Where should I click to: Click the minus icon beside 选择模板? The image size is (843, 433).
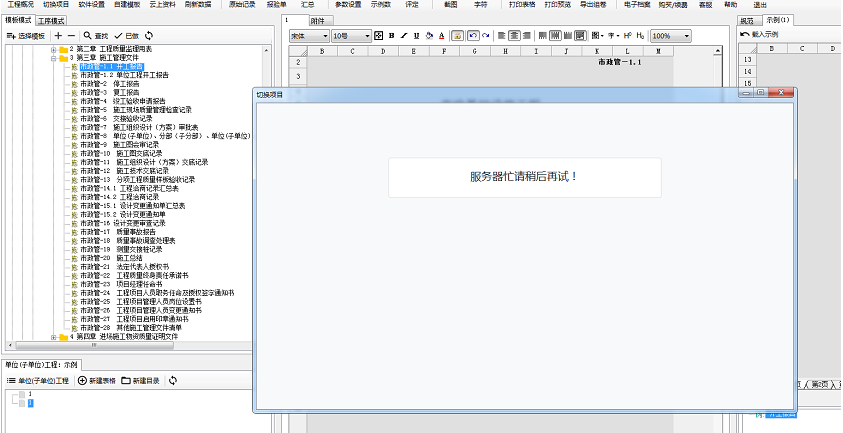click(71, 35)
